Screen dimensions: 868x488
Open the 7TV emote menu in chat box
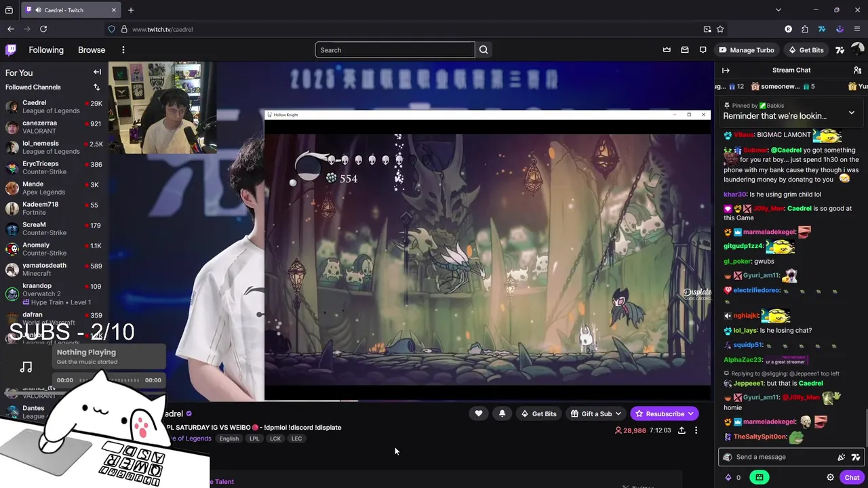coord(856,457)
